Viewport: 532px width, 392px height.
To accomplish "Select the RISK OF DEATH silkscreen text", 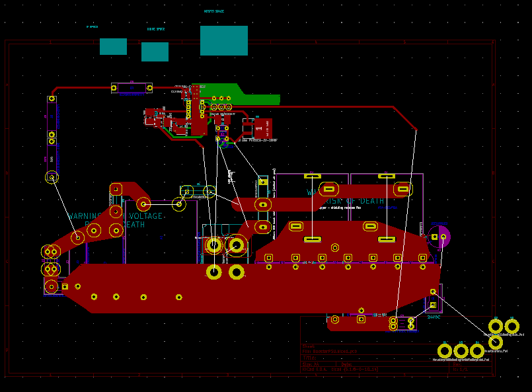I will (x=356, y=201).
